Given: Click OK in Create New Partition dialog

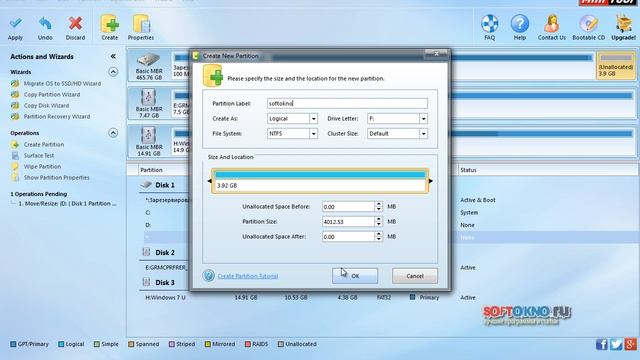Looking at the screenshot, I should tap(355, 276).
